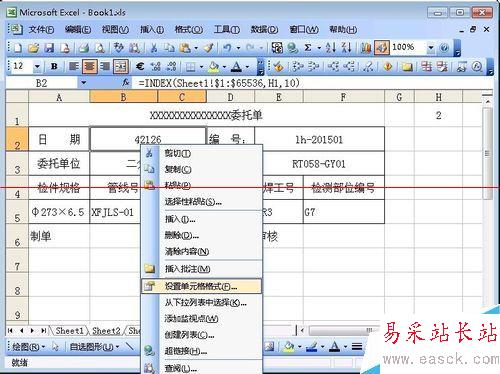Screen dimensions: 500x374
Task: Click the Select Objects arrow in drawing toolbar
Action: [x=56, y=347]
